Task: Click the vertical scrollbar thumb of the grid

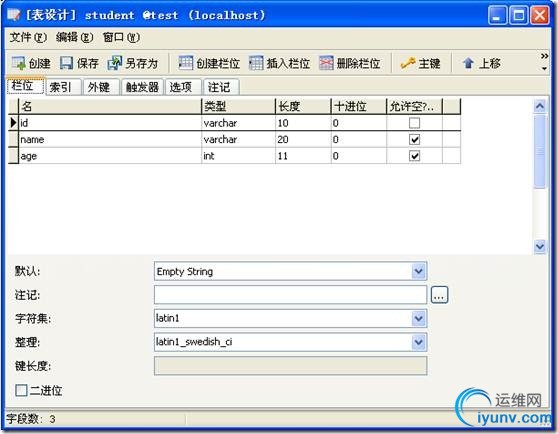Action: 540,151
